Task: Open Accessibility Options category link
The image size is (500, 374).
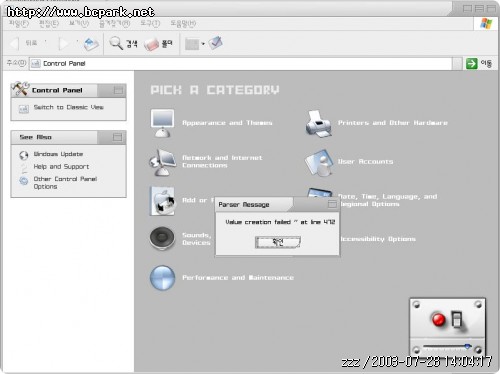Action: (378, 239)
